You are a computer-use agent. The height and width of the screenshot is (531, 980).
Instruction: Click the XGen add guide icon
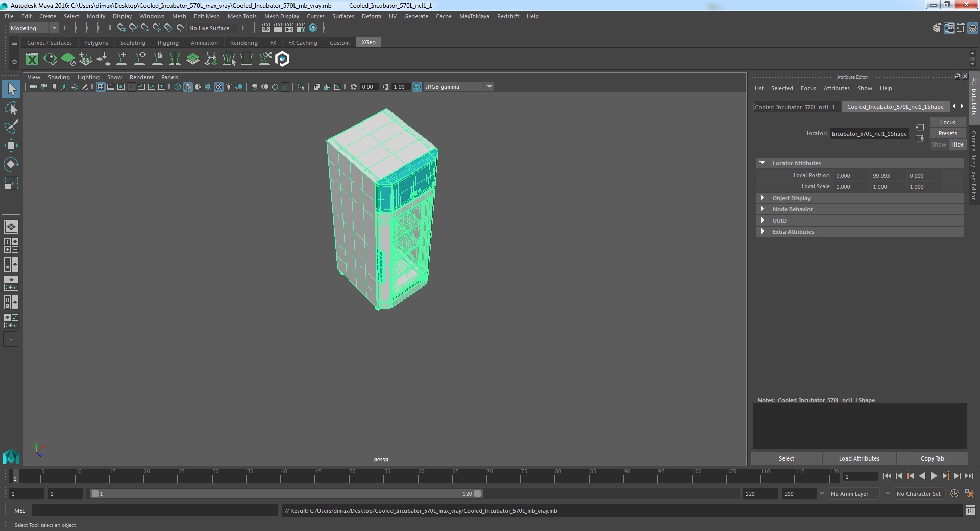[x=121, y=59]
